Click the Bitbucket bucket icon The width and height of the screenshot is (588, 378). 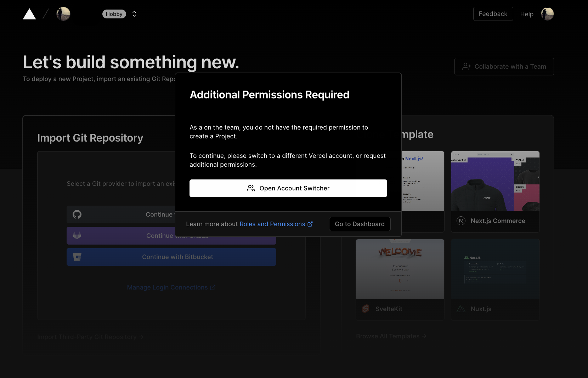point(77,257)
